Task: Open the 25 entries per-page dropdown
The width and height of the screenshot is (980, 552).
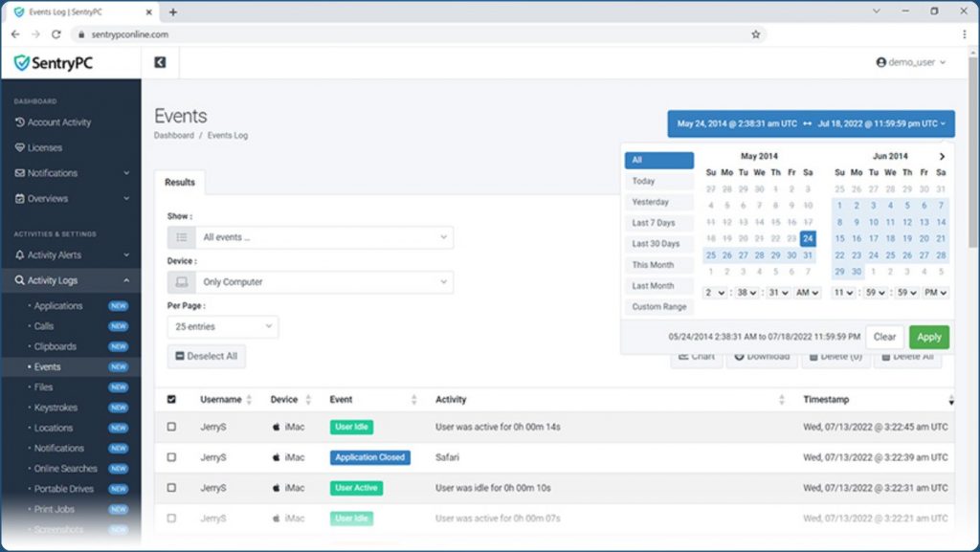Action: (x=222, y=326)
